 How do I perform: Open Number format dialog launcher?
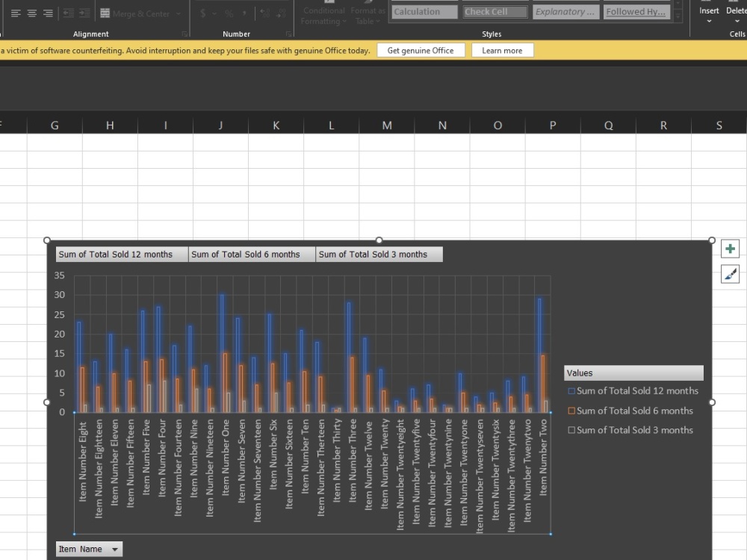pos(288,34)
